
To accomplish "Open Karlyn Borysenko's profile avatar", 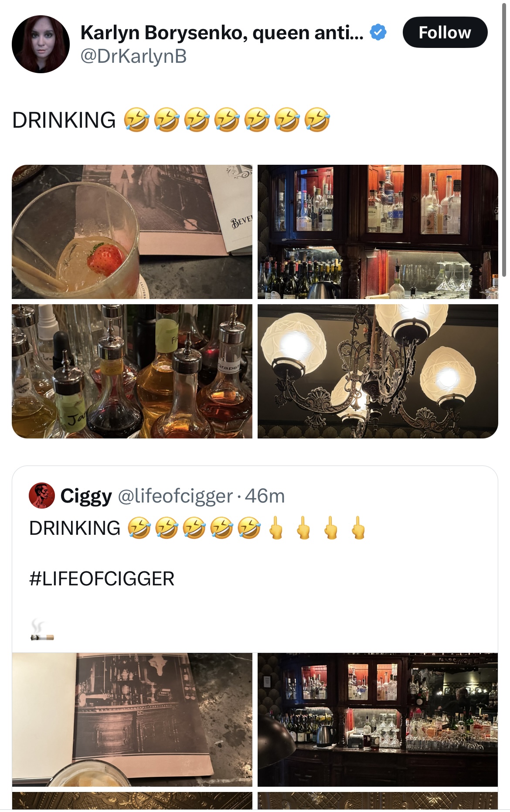I will 41,44.
